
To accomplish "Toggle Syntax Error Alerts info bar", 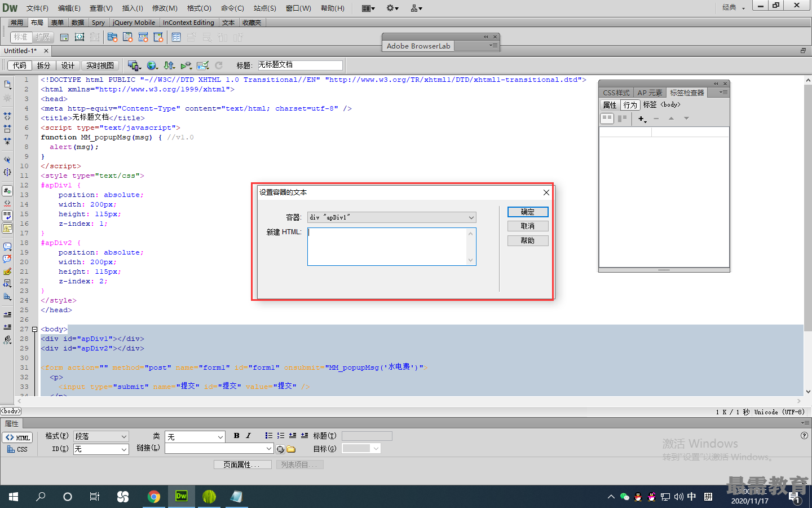I will point(7,228).
